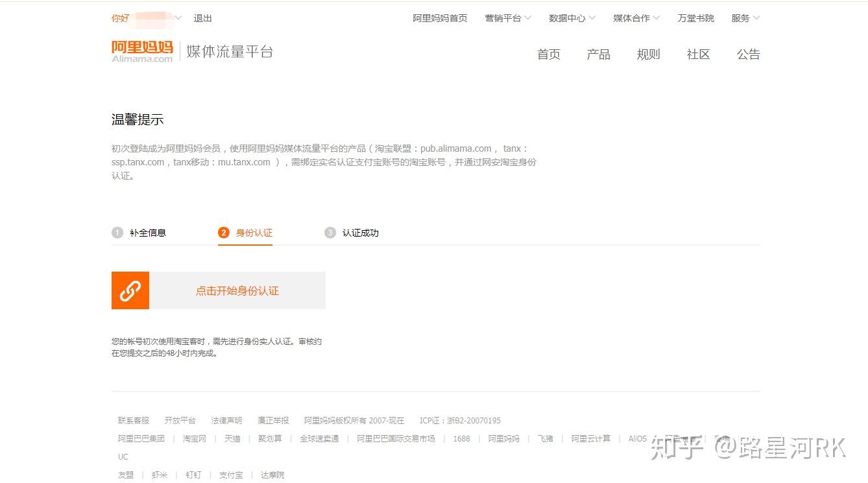Click the 48小时内完成 review note text
Screen dimensions: 868x483
[191, 353]
